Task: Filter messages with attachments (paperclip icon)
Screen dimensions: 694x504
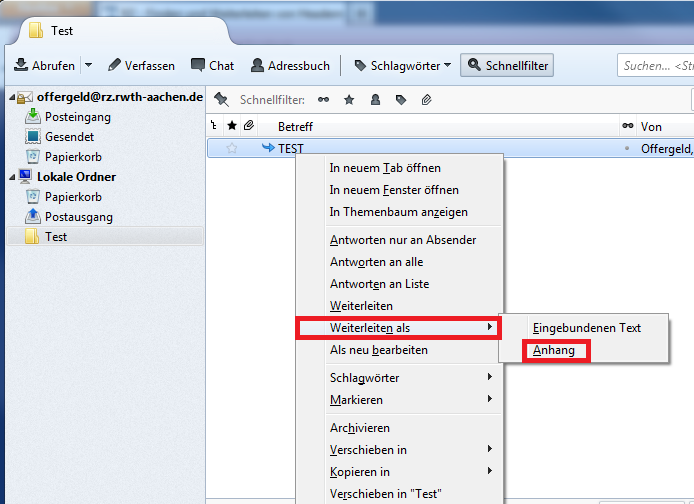Action: tap(426, 100)
